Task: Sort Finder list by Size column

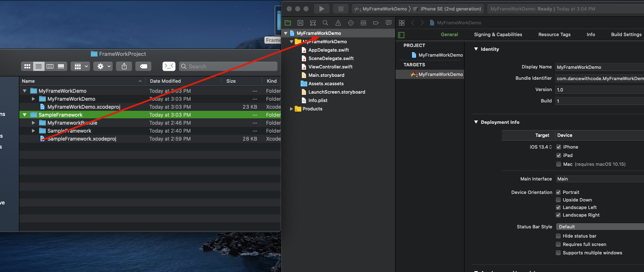Action: click(242, 81)
